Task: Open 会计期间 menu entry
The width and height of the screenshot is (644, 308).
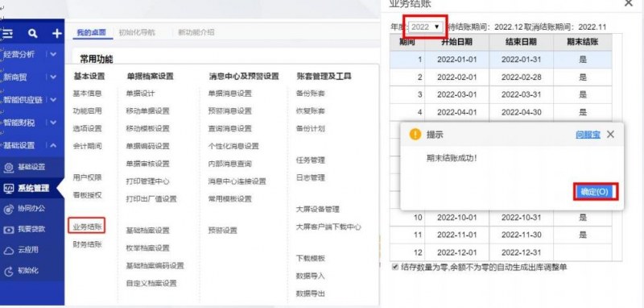Action: [87, 146]
